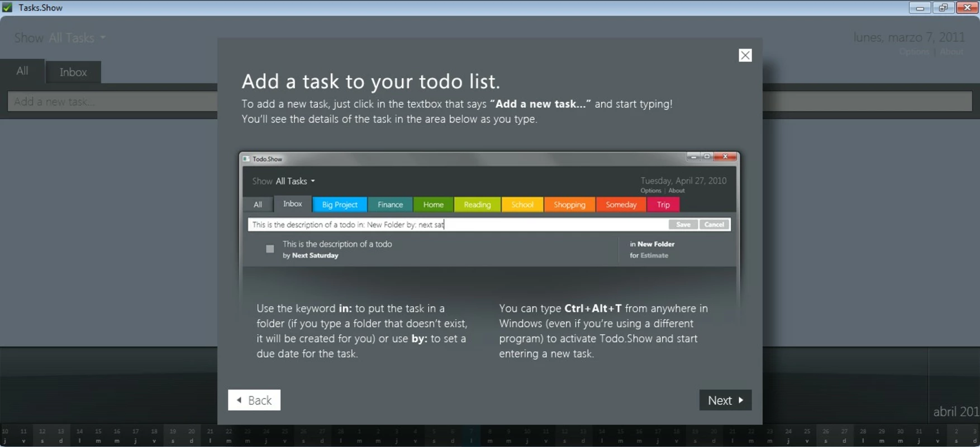Image resolution: width=980 pixels, height=447 pixels.
Task: Switch to the All tab
Action: tap(22, 71)
